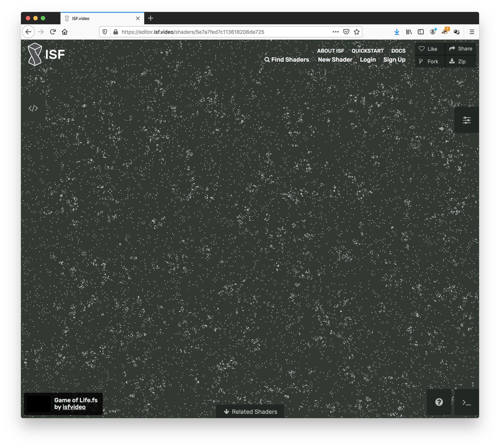Expand the Related Shaders section
The image size is (500, 448).
(250, 412)
